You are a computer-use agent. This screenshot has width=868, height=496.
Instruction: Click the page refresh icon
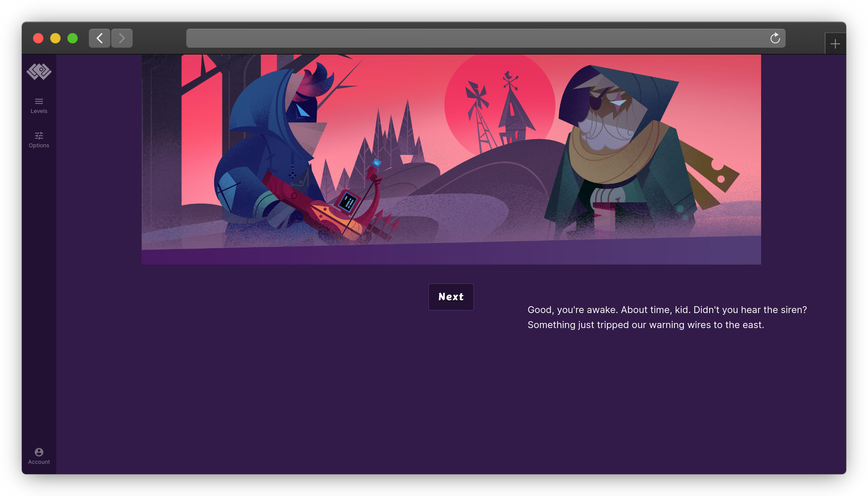776,37
